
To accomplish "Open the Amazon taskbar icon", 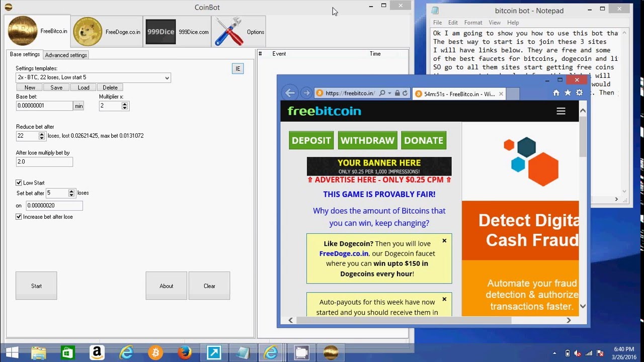I will pos(97,352).
